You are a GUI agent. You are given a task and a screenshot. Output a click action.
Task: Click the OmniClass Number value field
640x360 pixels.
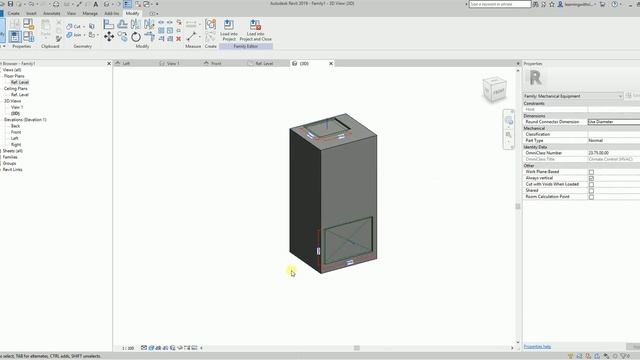[613, 153]
